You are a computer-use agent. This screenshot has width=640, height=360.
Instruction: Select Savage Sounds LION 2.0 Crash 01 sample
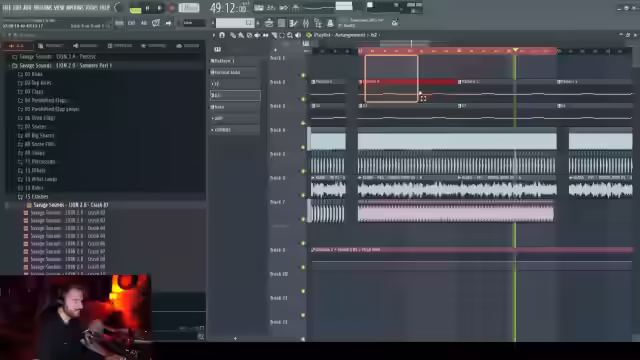pyautogui.click(x=71, y=205)
